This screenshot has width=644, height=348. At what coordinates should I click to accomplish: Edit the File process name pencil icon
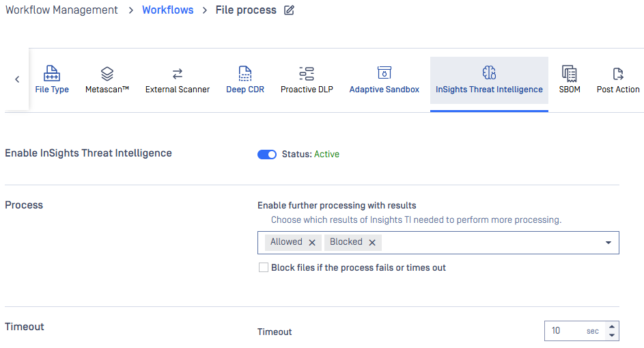click(x=289, y=10)
